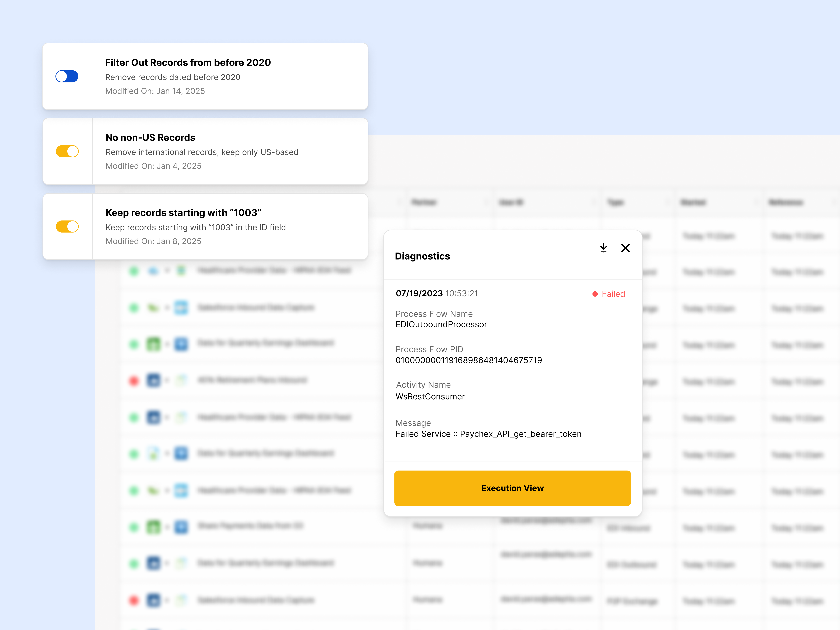Enable the Filter Out Records before 2020 toggle
The image size is (840, 630).
point(67,76)
